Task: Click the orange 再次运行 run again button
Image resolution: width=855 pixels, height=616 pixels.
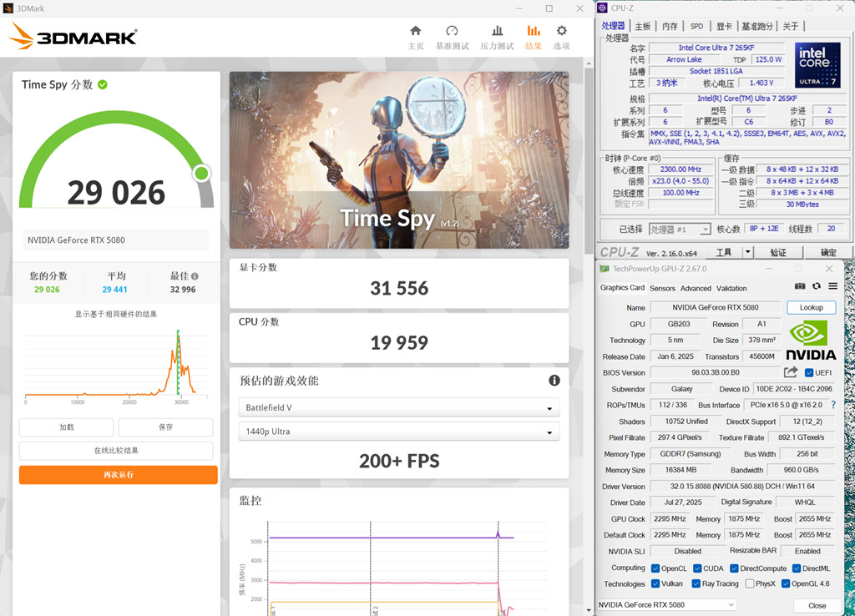Action: click(119, 475)
